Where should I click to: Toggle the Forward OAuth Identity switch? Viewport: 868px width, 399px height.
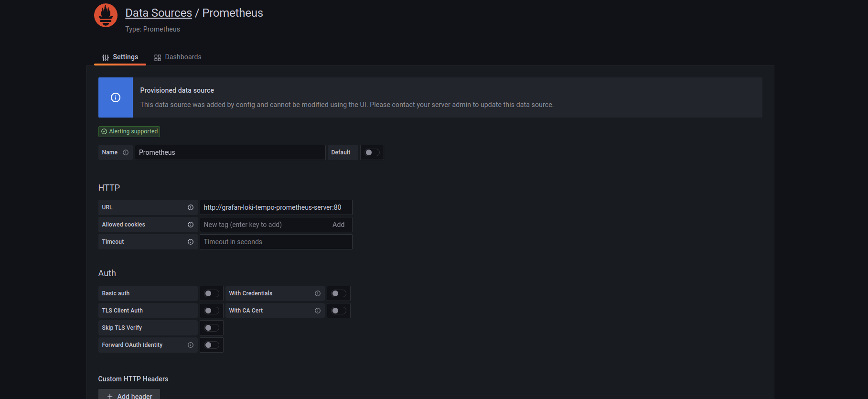click(x=212, y=345)
